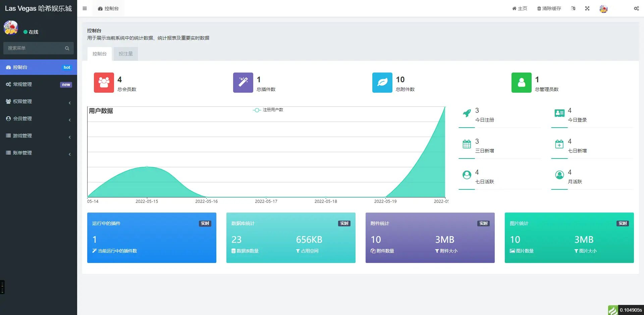Image resolution: width=644 pixels, height=315 pixels.
Task: Click the 2022-05-19 chart data point
Action: click(x=385, y=197)
